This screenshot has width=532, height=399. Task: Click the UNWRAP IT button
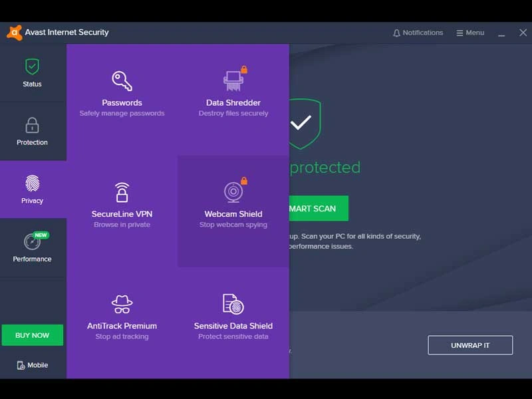pyautogui.click(x=470, y=345)
